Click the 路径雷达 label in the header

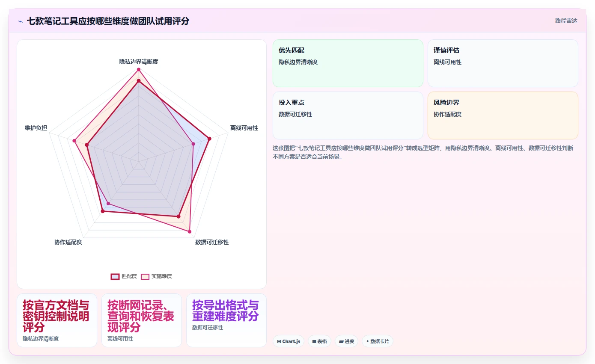pyautogui.click(x=566, y=21)
